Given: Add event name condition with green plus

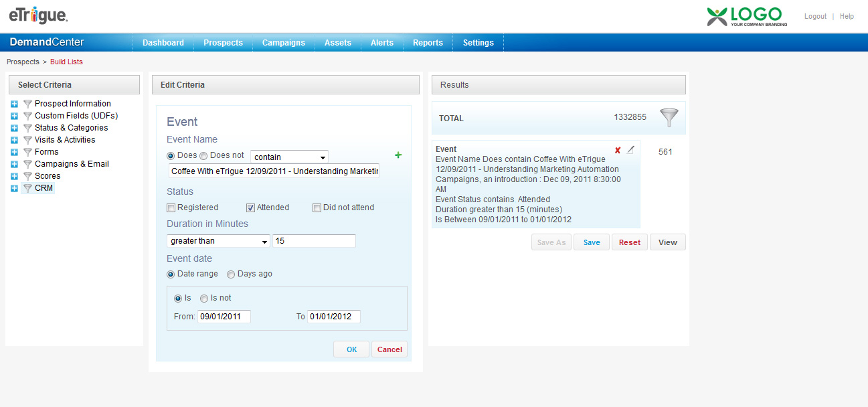Looking at the screenshot, I should pyautogui.click(x=399, y=155).
